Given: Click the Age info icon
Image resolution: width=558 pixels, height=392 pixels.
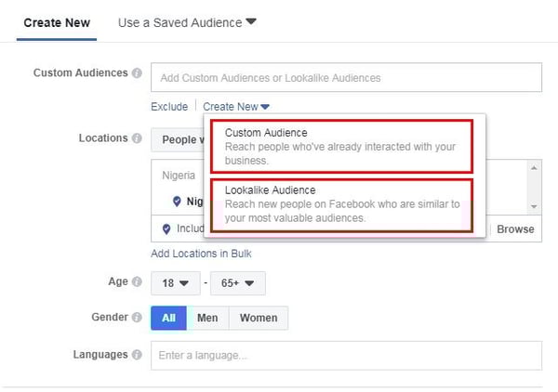Looking at the screenshot, I should click(137, 281).
